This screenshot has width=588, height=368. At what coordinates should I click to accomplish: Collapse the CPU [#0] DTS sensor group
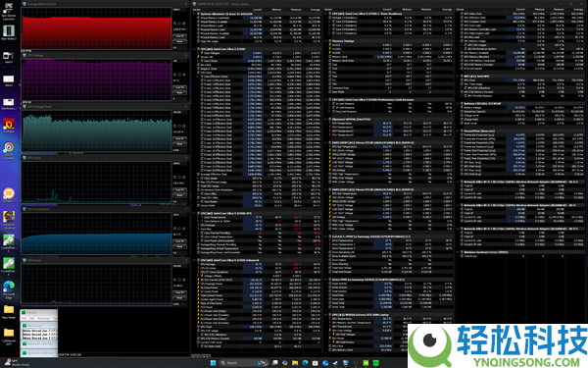tap(195, 213)
